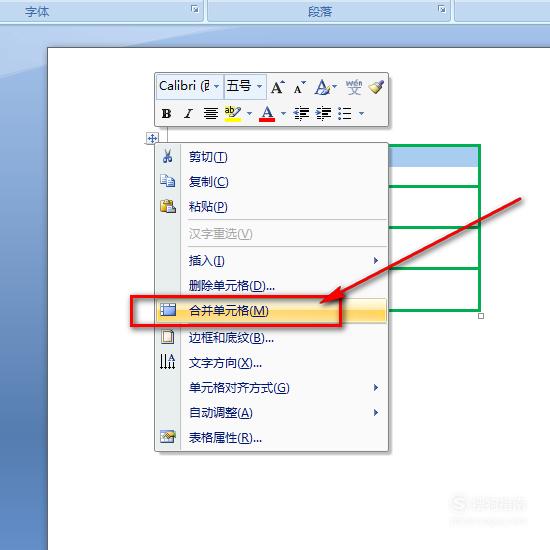Select 合并单元格(M) to merge cells
The image size is (550, 550).
pyautogui.click(x=271, y=311)
